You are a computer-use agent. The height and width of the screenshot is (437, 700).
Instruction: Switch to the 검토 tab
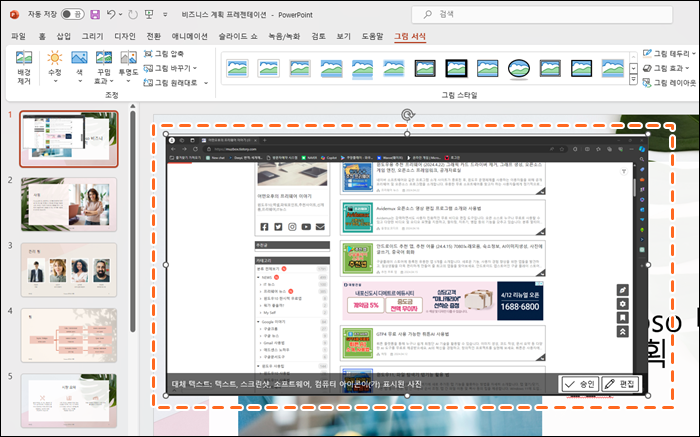pos(318,36)
